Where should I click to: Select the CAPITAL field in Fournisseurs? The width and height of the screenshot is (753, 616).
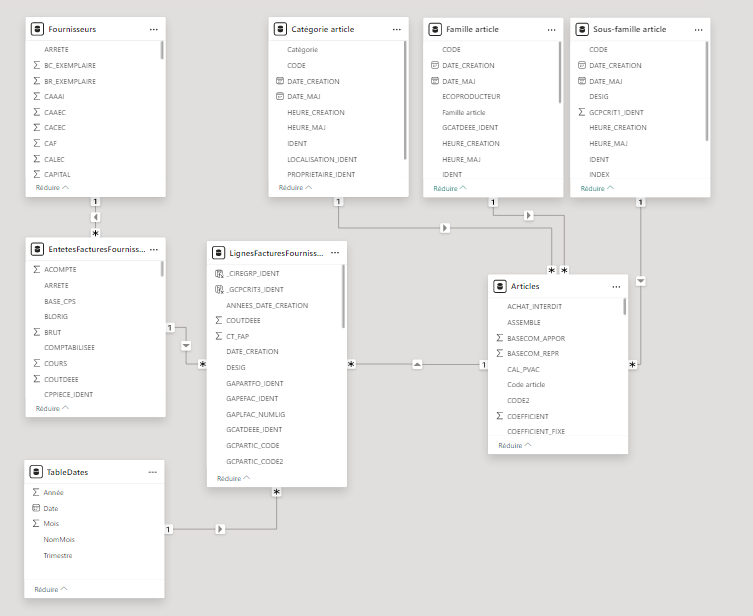58,174
